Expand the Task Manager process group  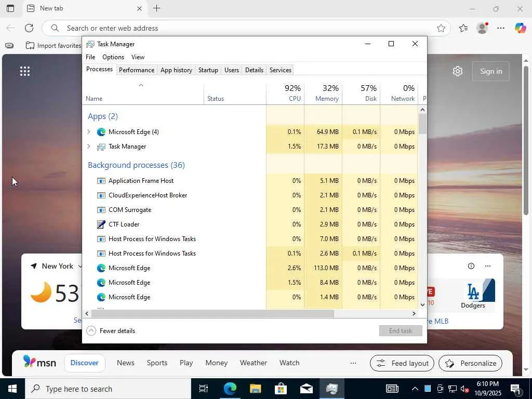(89, 146)
